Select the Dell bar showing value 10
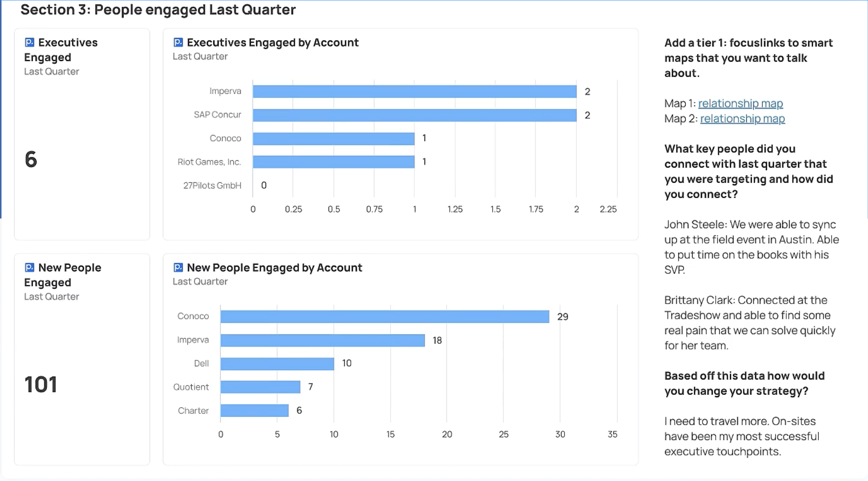Viewport: 868px width, 481px height. (276, 363)
